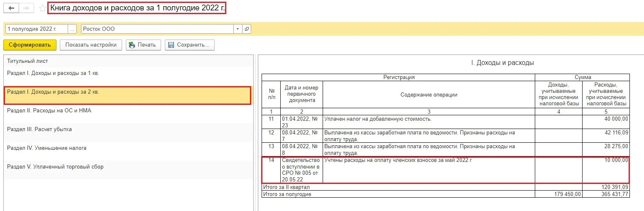Click Показать настройки button

91,45
